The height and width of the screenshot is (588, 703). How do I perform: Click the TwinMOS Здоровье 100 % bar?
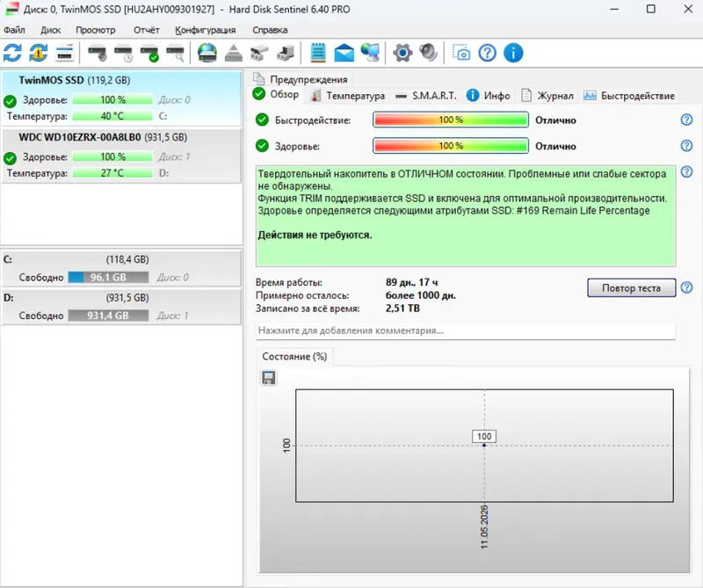[x=112, y=99]
